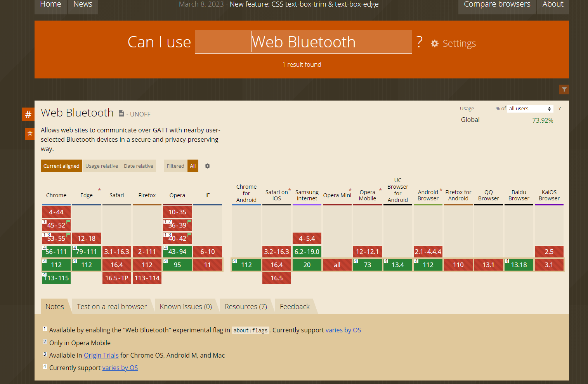Screen dimensions: 588x384
Task: Click Opera version 40-42 cell
Action: [x=177, y=238]
